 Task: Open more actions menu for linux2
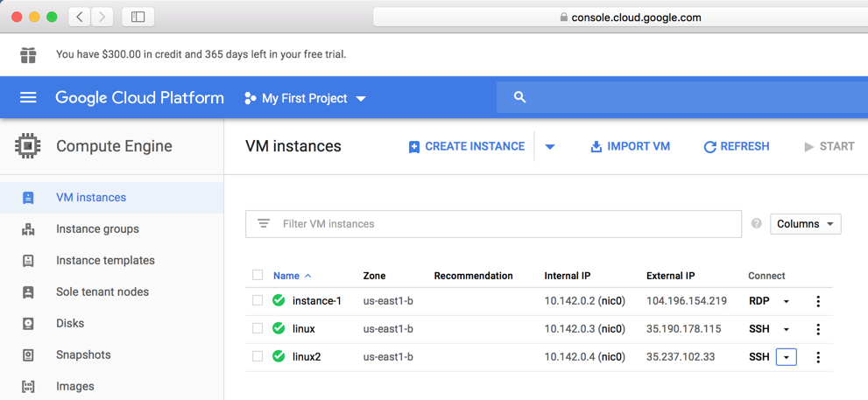[818, 357]
